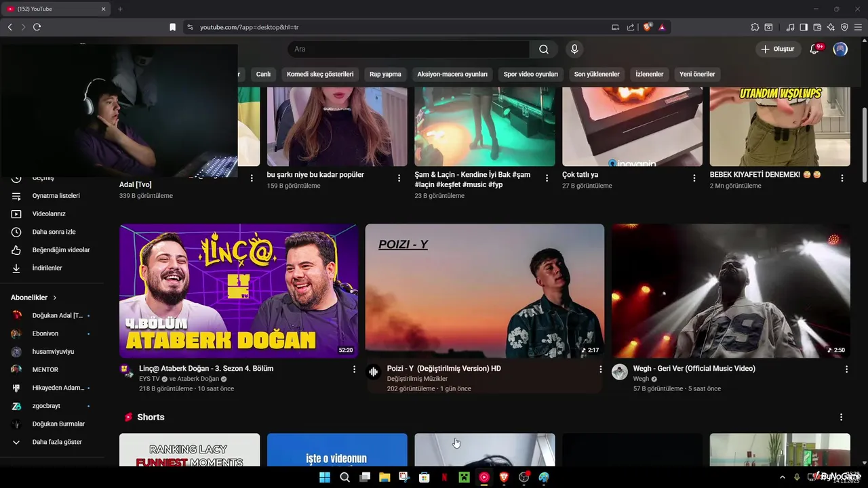Viewport: 868px width, 488px height.
Task: Click the YouTube search magnifier button
Action: (x=544, y=49)
